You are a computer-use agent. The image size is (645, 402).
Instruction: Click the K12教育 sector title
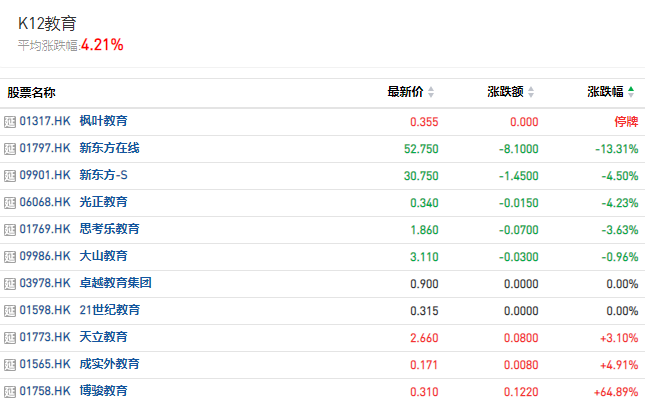pyautogui.click(x=47, y=23)
